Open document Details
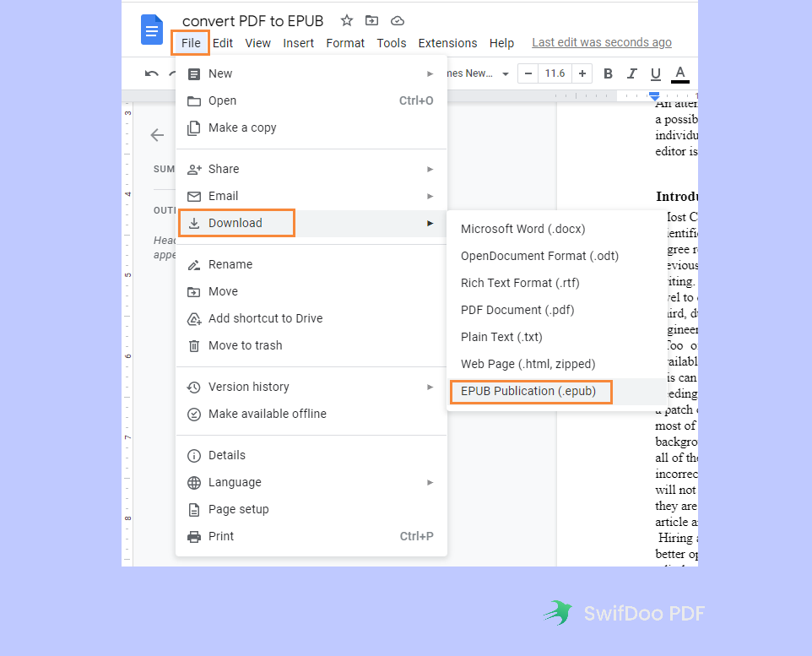Screen dimensions: 812x656 click(311, 455)
